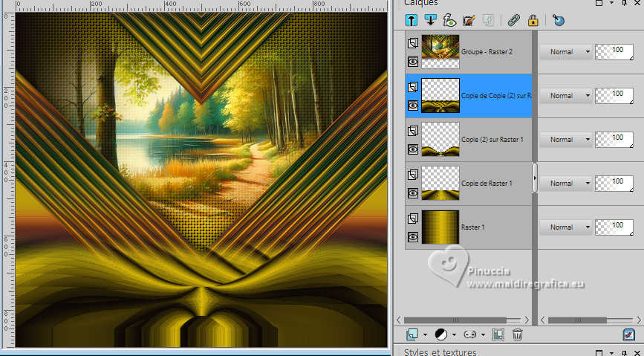The height and width of the screenshot is (356, 644).
Task: Select layer name Copie (2) sur Raster 1
Action: point(492,140)
